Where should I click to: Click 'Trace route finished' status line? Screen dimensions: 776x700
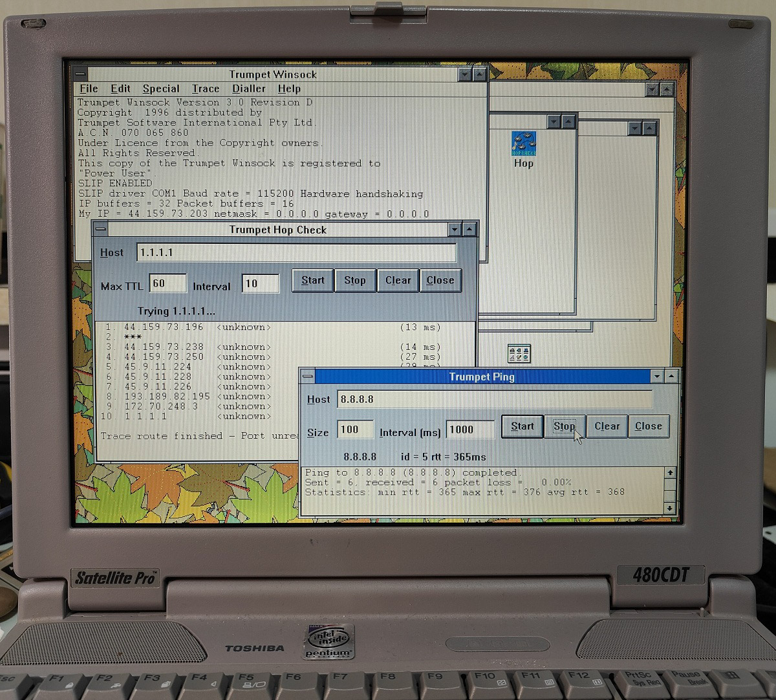tap(200, 436)
